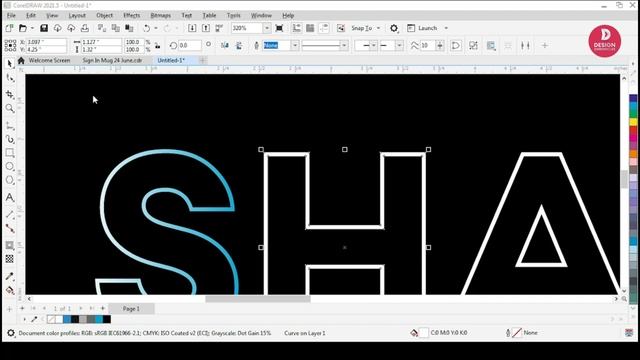Toggle the lock ratio padlock

point(157,45)
